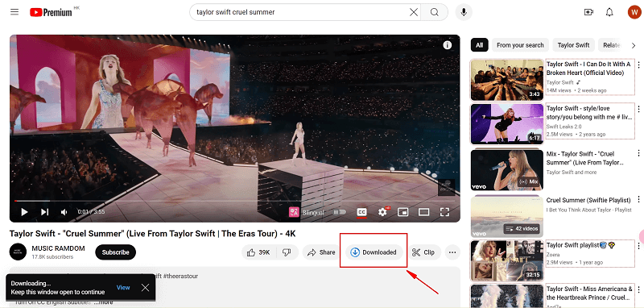Open title Cruel Summer (Swiftie Playlist)
Image resolution: width=644 pixels, height=308 pixels.
(588, 200)
